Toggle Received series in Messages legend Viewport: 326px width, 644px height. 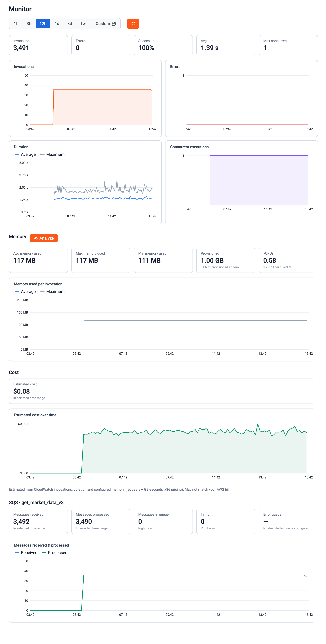coord(26,553)
